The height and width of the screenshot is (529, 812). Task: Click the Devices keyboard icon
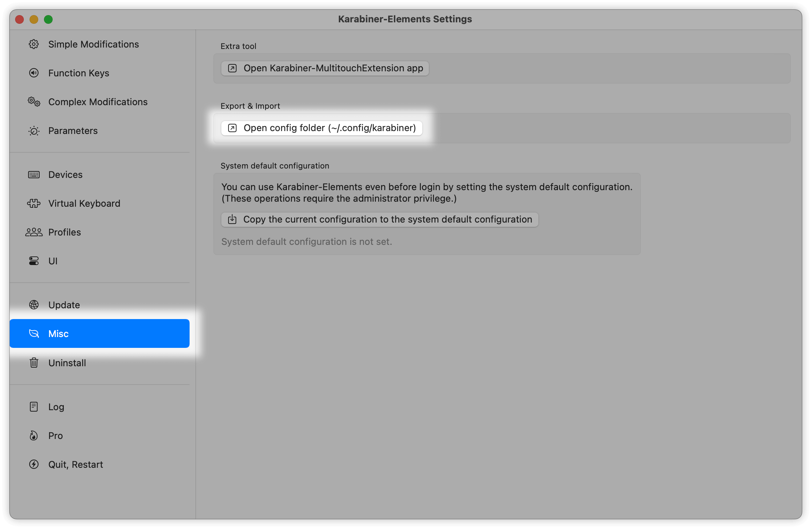point(34,175)
